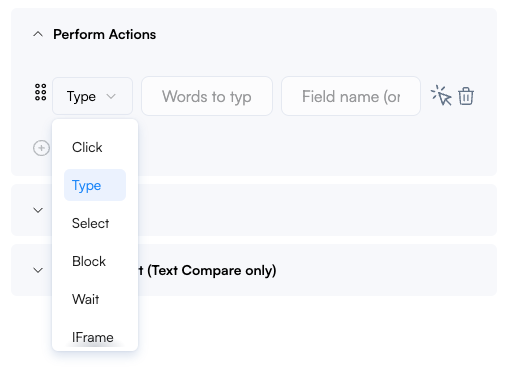This screenshot has height=379, width=511.
Task: Click the Perform Actions heading
Action: coord(104,34)
